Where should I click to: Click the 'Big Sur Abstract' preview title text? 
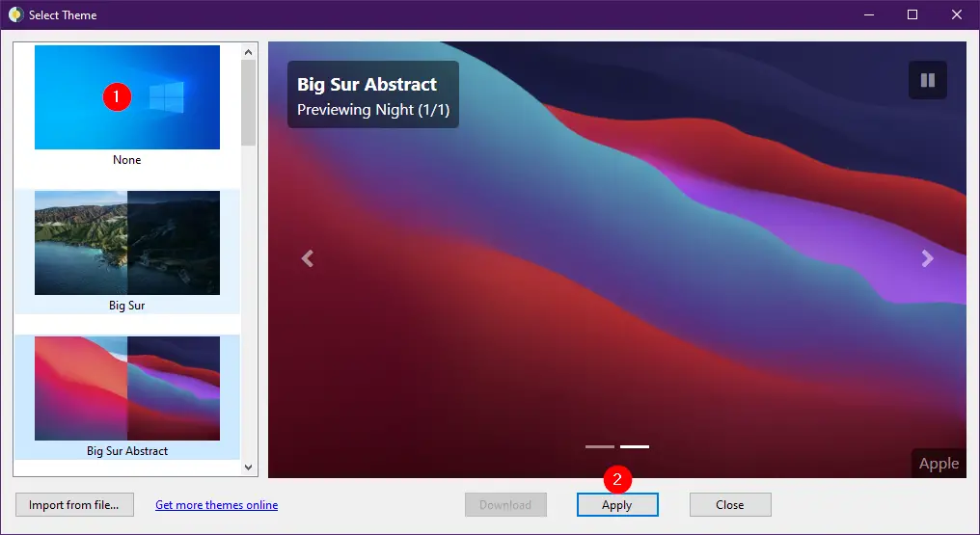[x=367, y=84]
